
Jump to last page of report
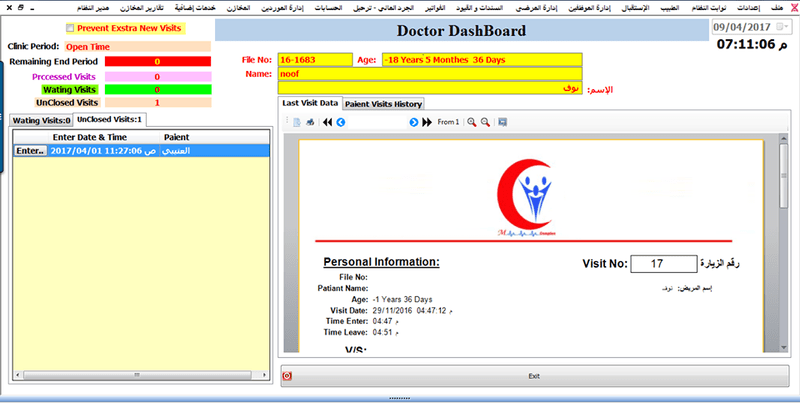pyautogui.click(x=427, y=122)
